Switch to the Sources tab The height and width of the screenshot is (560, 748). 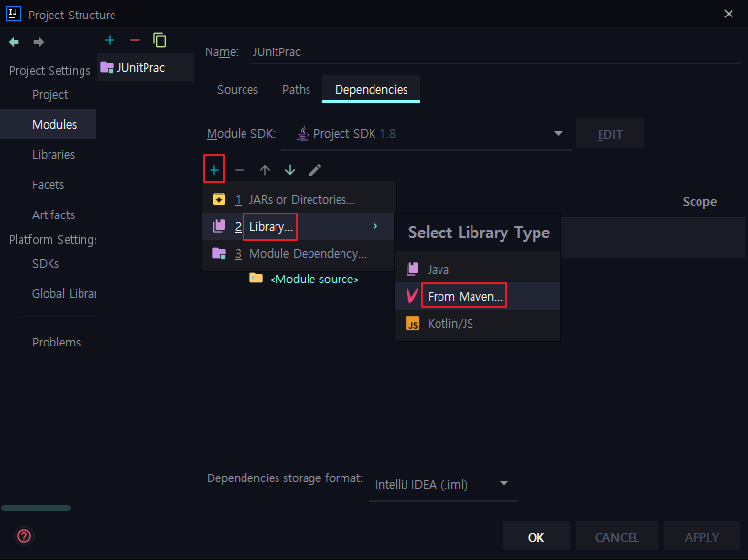click(x=238, y=89)
